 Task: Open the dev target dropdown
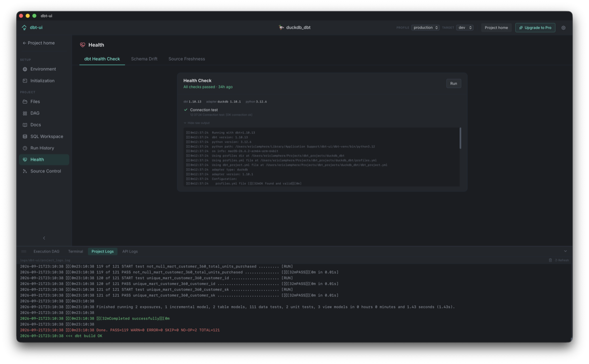pos(464,28)
